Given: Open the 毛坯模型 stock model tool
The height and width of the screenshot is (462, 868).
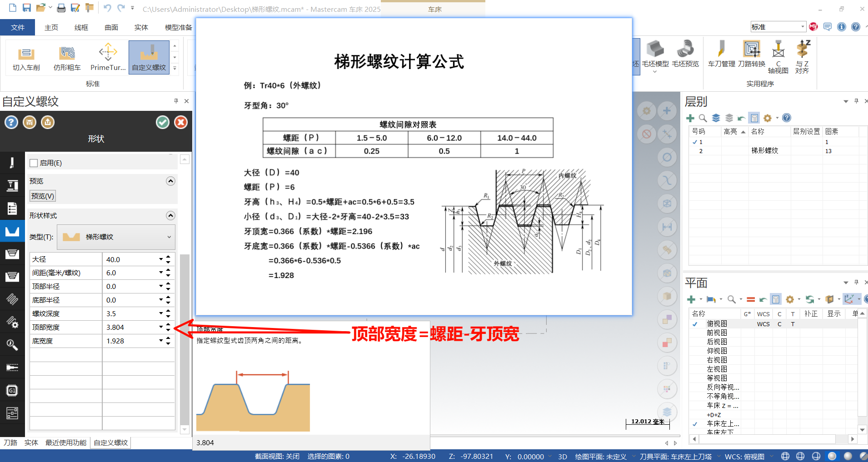Looking at the screenshot, I should pos(655,54).
